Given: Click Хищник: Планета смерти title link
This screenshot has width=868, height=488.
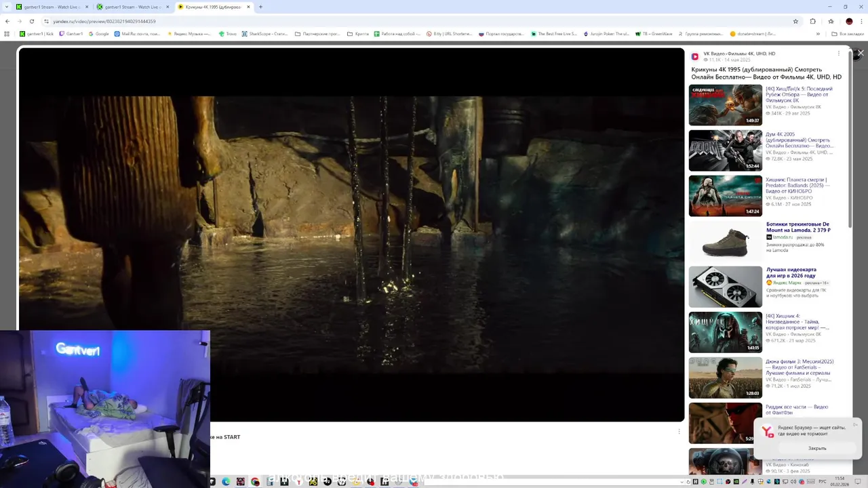Looking at the screenshot, I should click(798, 185).
